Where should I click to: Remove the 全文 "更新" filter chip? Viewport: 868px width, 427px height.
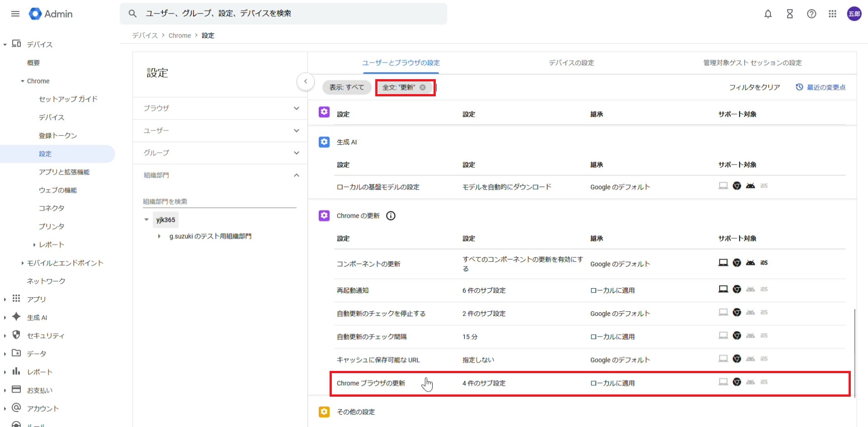tap(423, 87)
